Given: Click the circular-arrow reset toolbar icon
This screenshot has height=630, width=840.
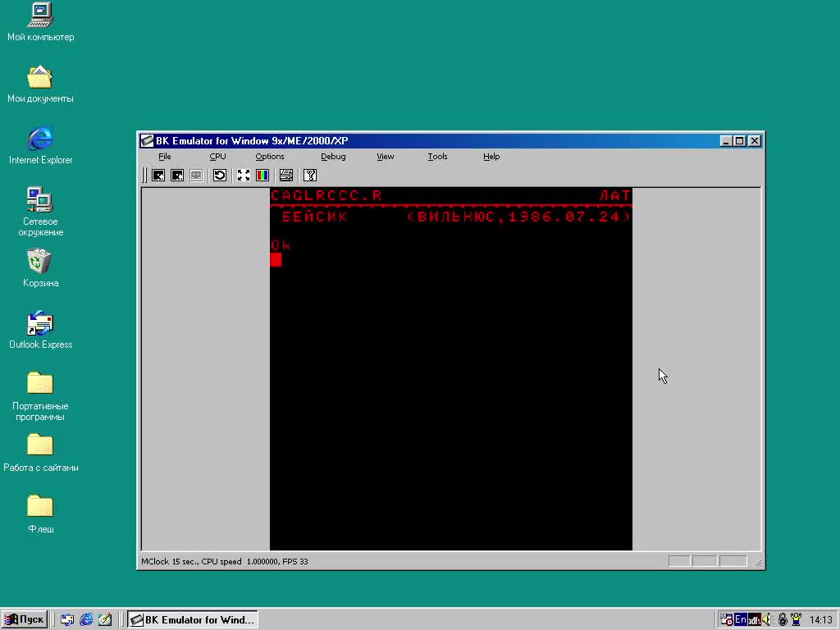Looking at the screenshot, I should (220, 175).
